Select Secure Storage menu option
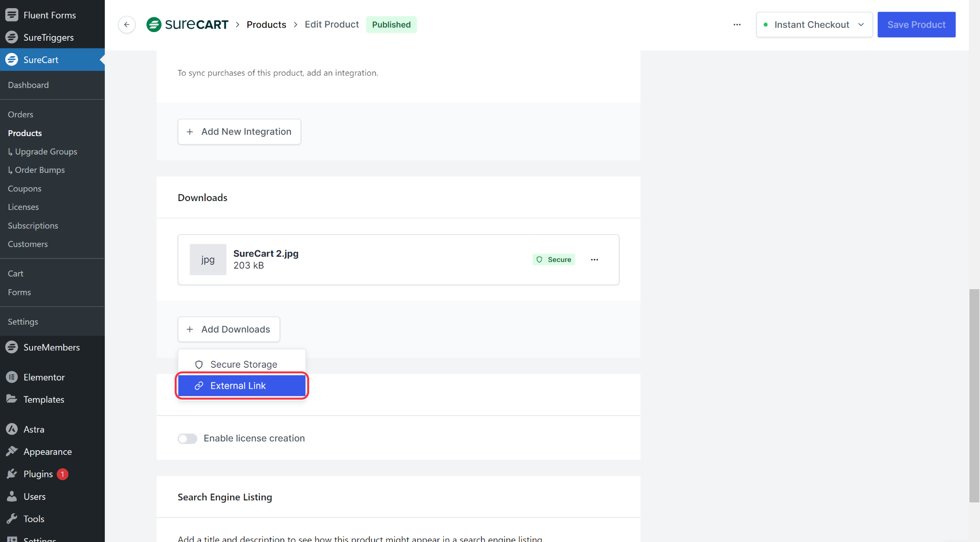The image size is (980, 542). click(242, 364)
